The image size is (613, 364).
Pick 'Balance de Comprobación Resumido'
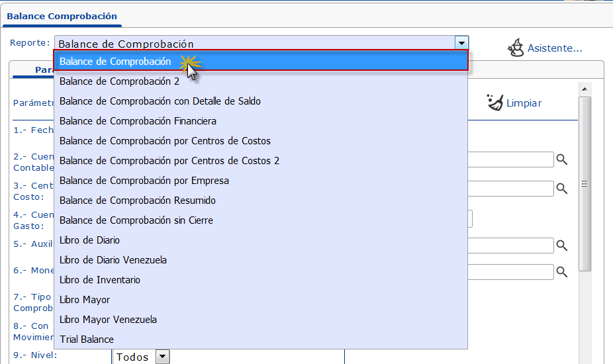pyautogui.click(x=261, y=200)
